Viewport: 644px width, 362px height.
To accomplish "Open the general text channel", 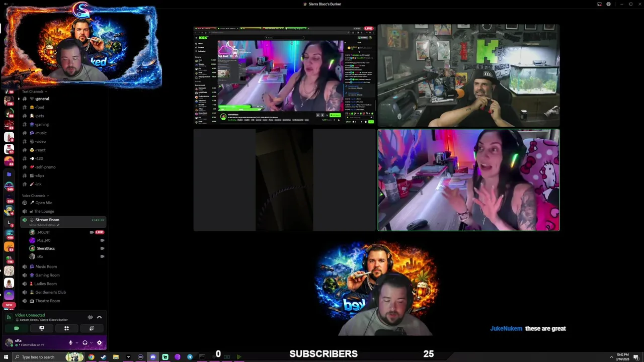I will [63, 99].
